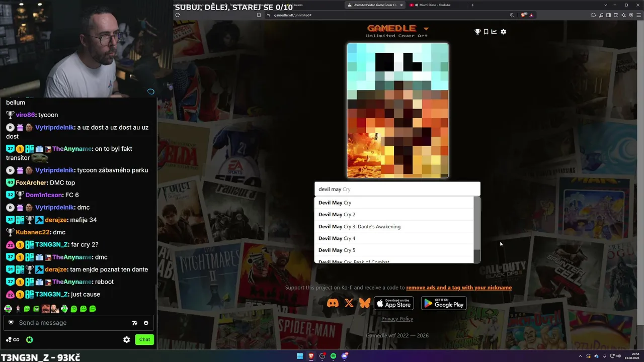The image size is (644, 362).
Task: Open taskbar clock showing 20:58
Action: coord(631,356)
